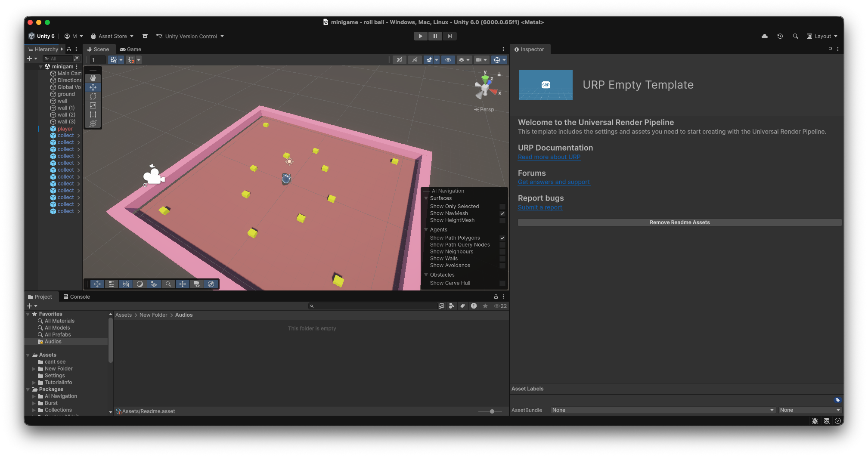Enable Show Only Selected checkbox
The width and height of the screenshot is (868, 457).
(x=502, y=207)
